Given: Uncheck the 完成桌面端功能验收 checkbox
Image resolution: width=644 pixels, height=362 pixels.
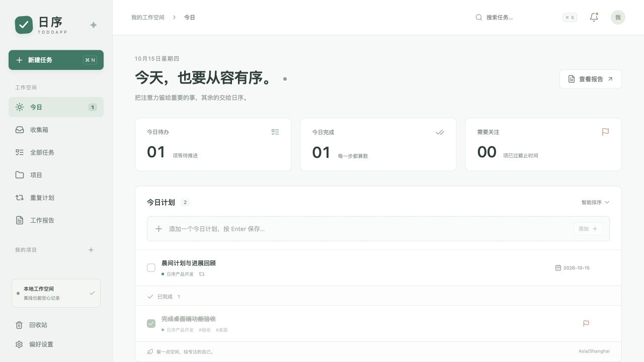Looking at the screenshot, I should pos(151,323).
